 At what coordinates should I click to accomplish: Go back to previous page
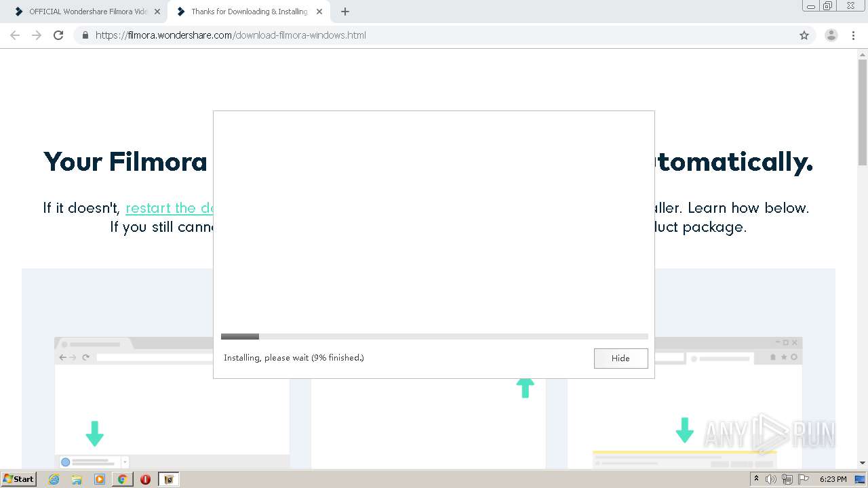pyautogui.click(x=15, y=35)
